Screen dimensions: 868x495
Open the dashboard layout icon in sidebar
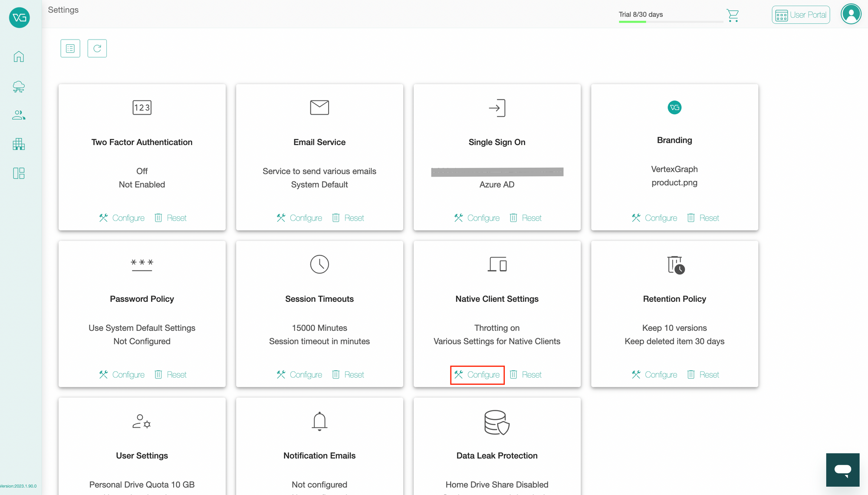click(x=19, y=173)
